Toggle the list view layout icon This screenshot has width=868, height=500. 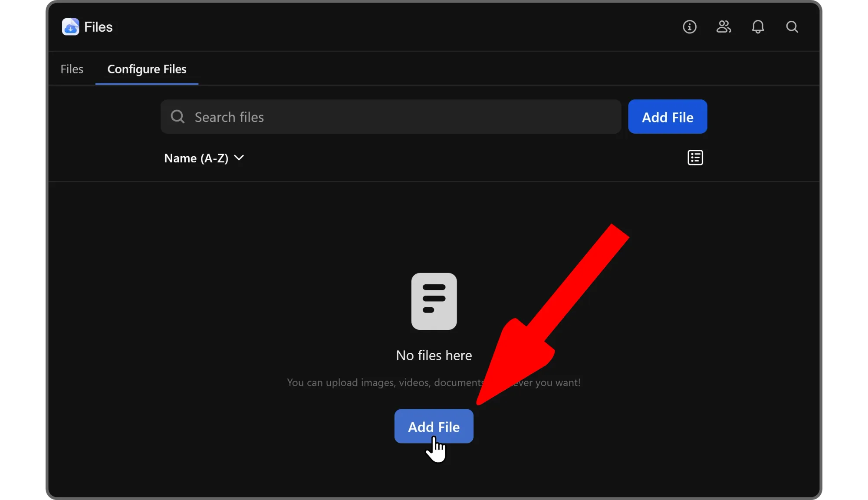coord(695,158)
